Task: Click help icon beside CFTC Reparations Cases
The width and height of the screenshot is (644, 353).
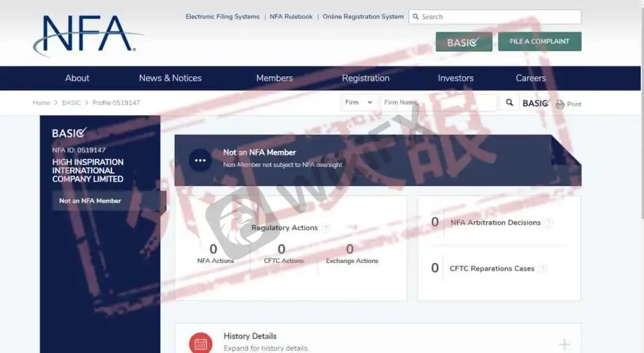Action: point(543,269)
